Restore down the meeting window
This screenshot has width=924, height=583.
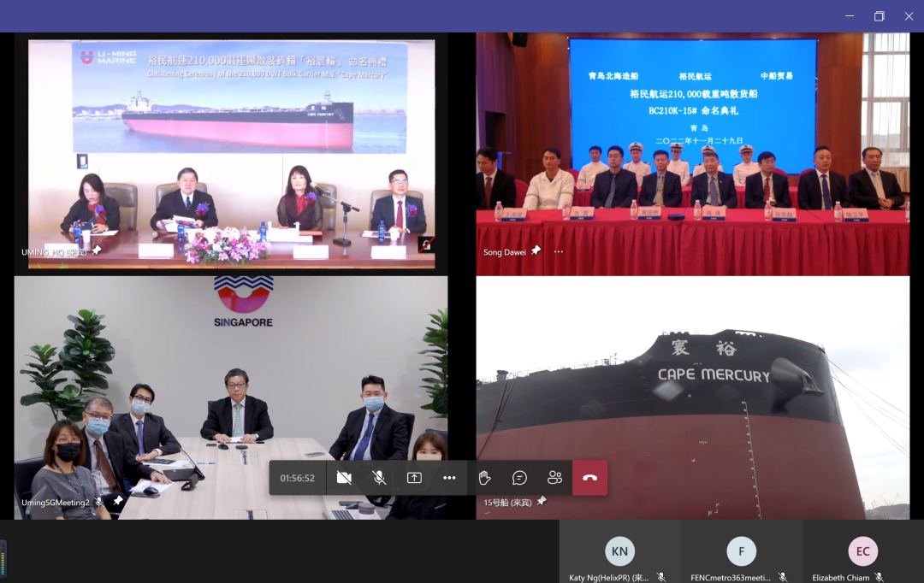tap(879, 15)
